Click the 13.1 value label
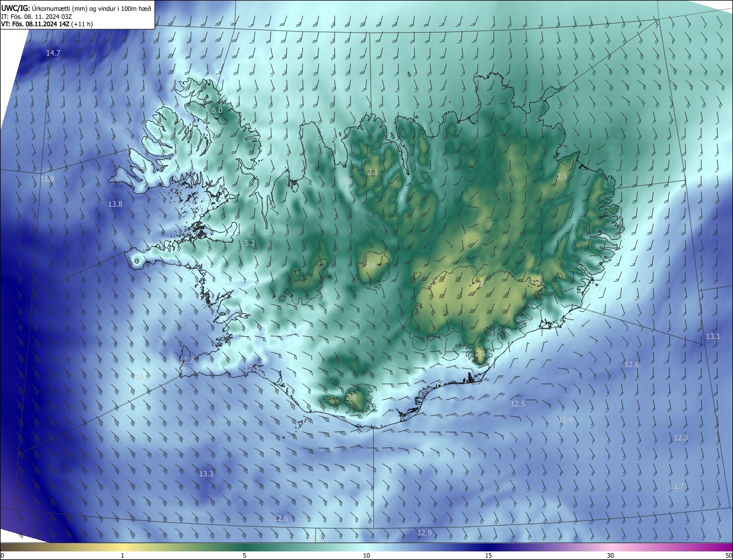 coord(713,336)
